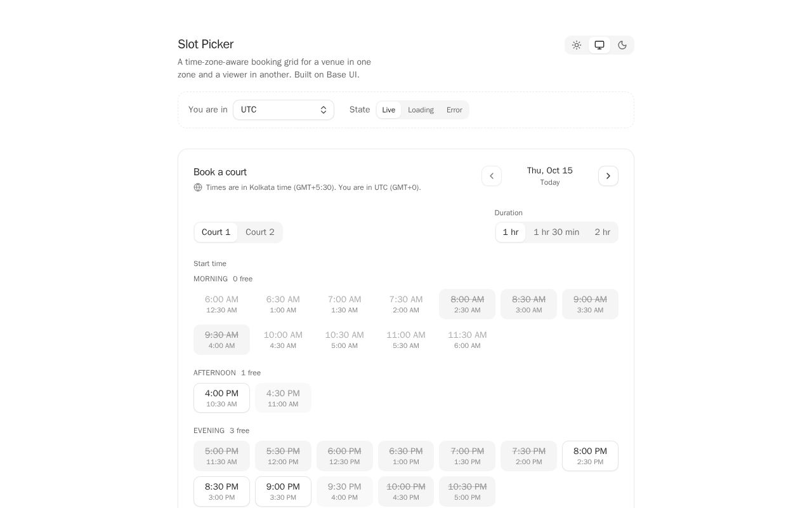Click the 'Slot Picker' heading

[x=206, y=44]
